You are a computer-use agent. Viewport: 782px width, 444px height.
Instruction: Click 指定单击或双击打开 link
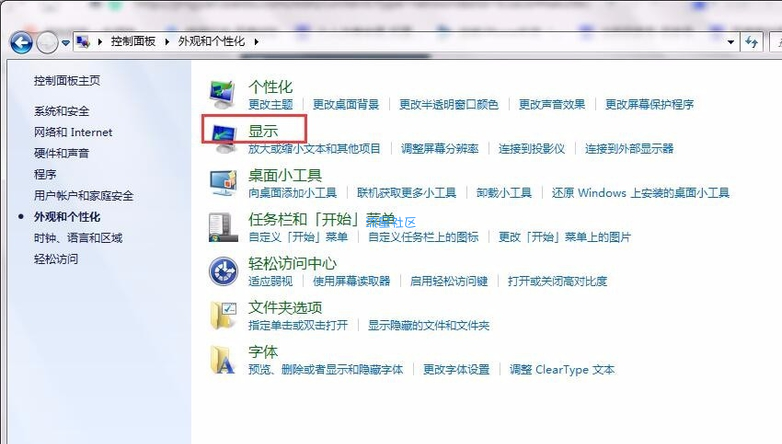coord(298,325)
